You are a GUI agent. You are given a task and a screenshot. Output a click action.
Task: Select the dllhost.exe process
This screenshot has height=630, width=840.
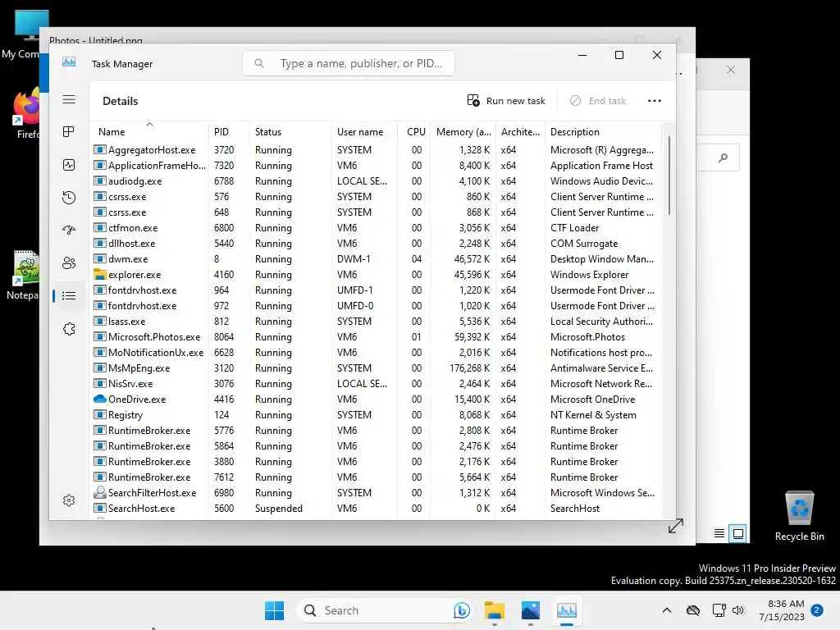(375, 243)
